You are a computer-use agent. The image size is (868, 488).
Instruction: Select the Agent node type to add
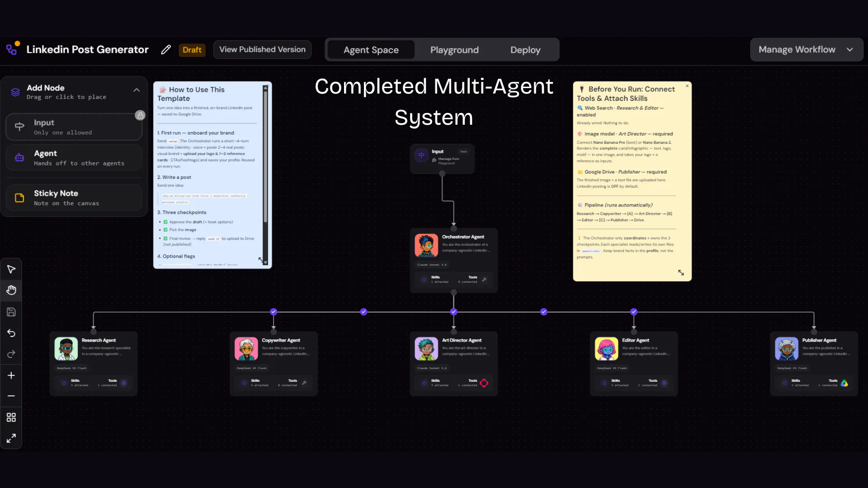pyautogui.click(x=74, y=158)
